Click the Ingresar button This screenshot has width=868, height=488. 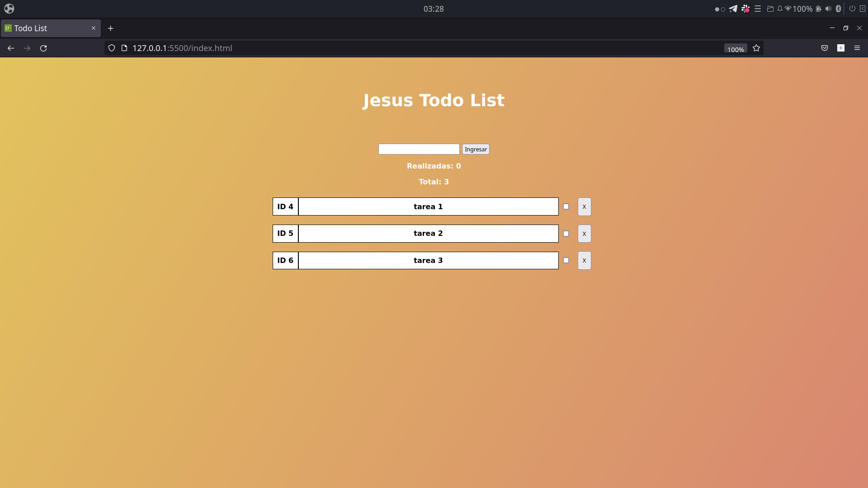[x=476, y=149]
